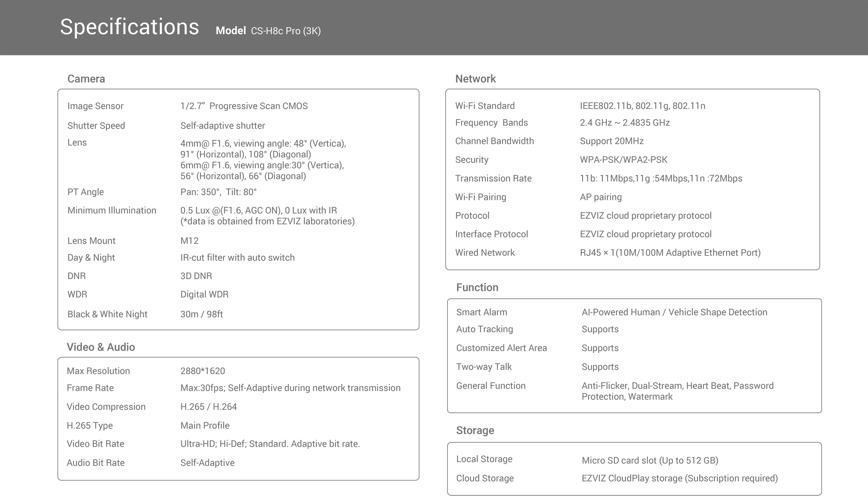
Task: Select the Customized Alert Area label
Action: [502, 348]
